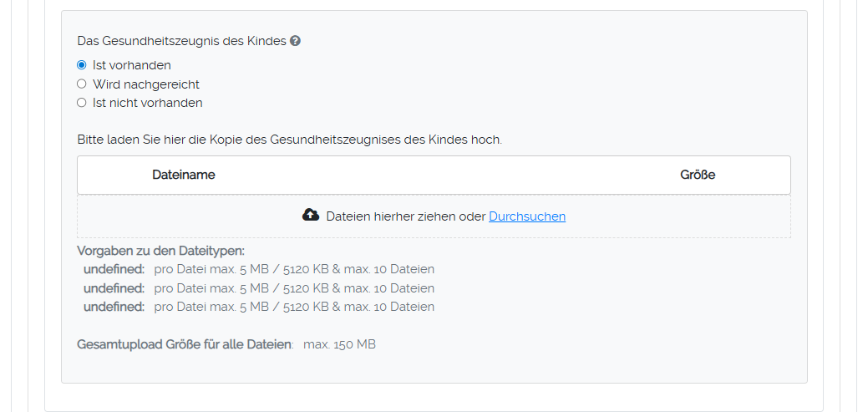Click the "Dateien hierher ziehen oder" text

(x=405, y=216)
